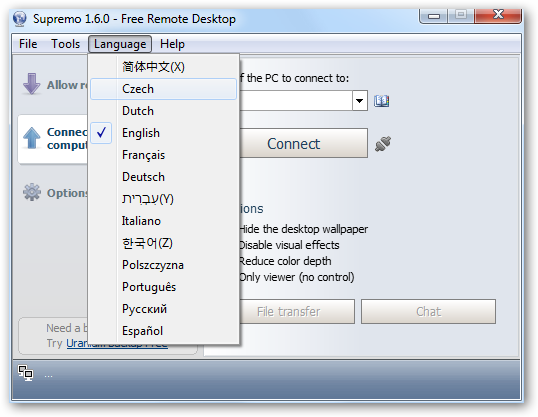
Task: Minimize the Supremo window
Action: [x=434, y=16]
